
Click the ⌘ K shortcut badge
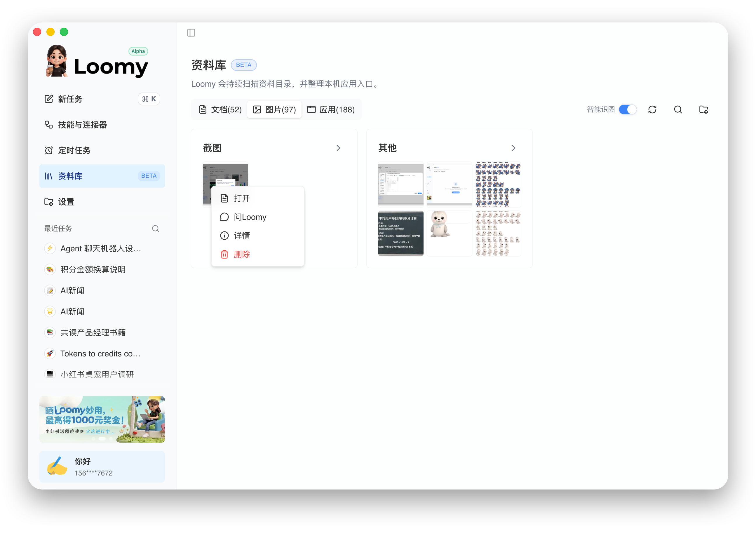pyautogui.click(x=149, y=99)
